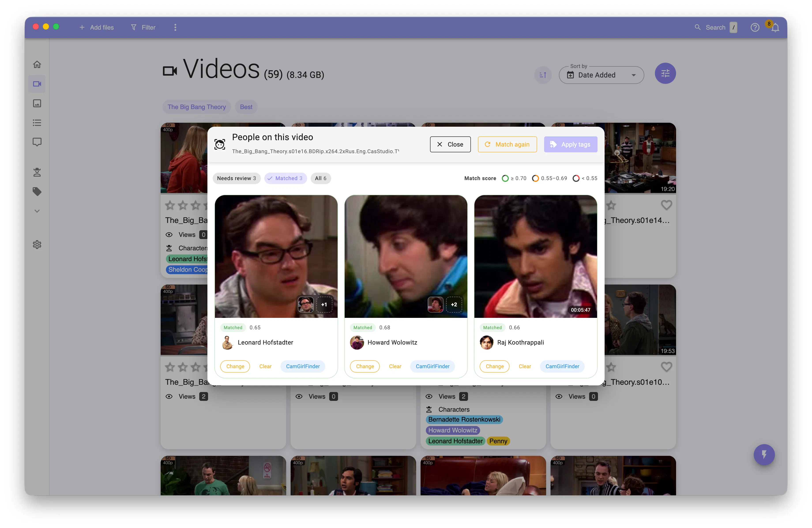Close the People on this video dialog
Screen dimensions: 812x528
click(x=450, y=144)
